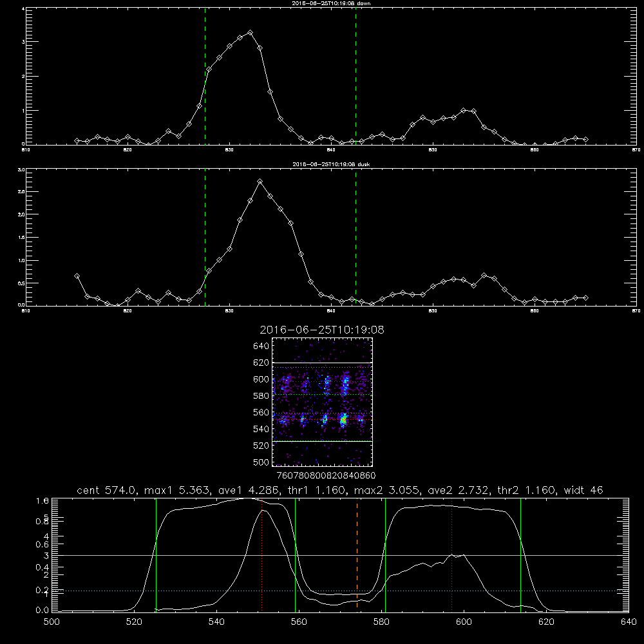Viewport: 644px width, 644px height.
Task: Click the '1.6' label on bottom plot y-axis
Action: 43,500
